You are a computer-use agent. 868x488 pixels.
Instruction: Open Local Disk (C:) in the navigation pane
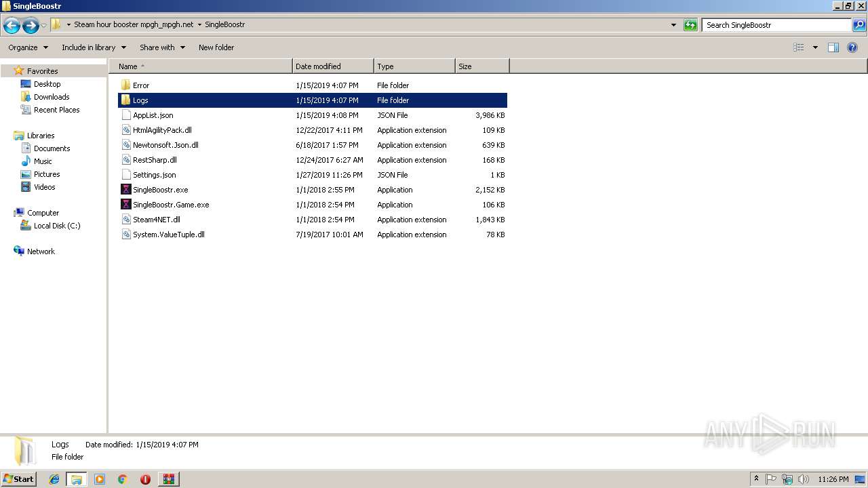(x=57, y=226)
